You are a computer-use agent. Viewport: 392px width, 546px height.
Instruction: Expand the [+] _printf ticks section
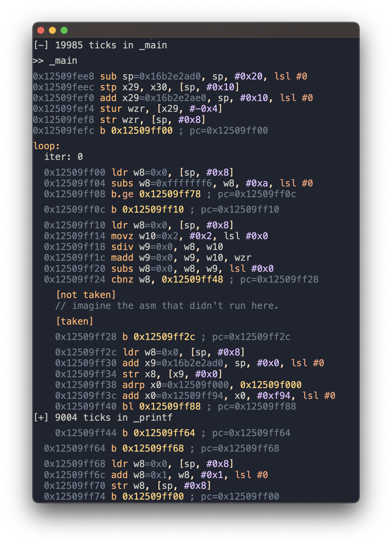click(41, 418)
